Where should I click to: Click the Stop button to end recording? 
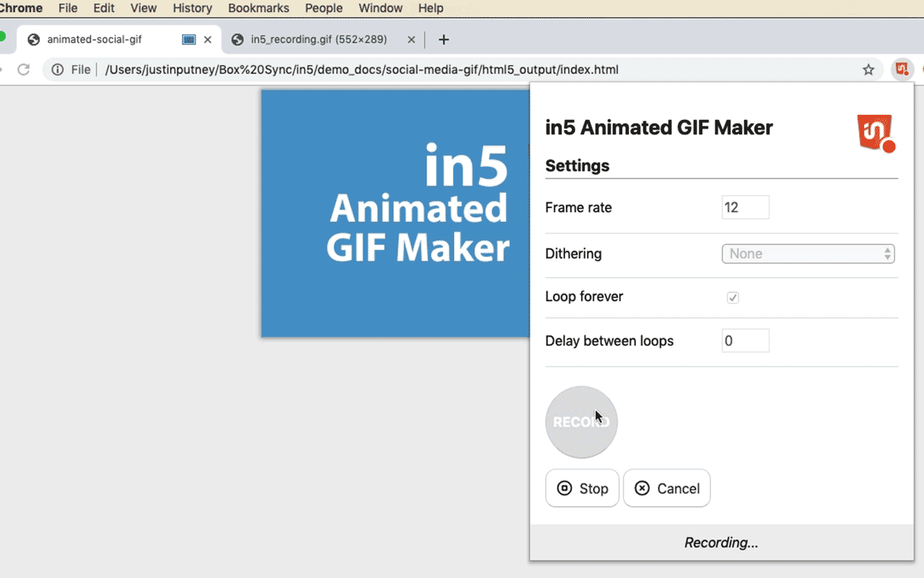point(582,488)
